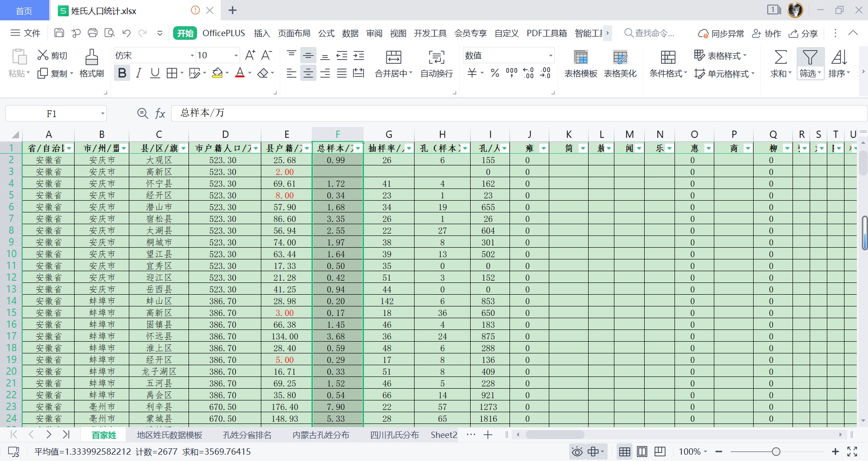Viewport: 868px width, 461px height.
Task: Open the 页面布局 ribbon tab
Action: pyautogui.click(x=294, y=33)
